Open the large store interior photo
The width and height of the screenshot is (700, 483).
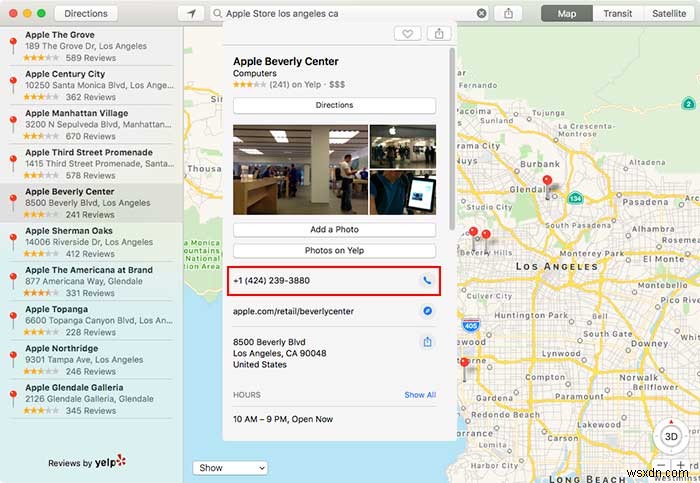click(300, 169)
